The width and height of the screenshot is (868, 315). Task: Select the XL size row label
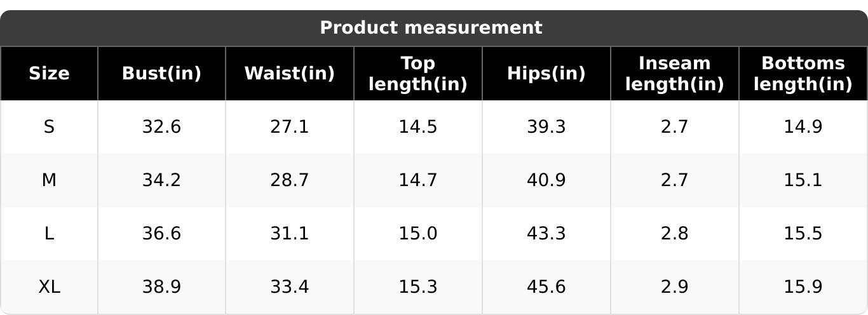(49, 287)
